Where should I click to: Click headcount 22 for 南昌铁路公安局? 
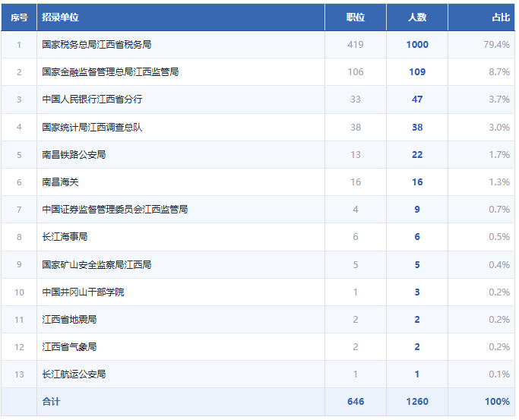click(417, 155)
